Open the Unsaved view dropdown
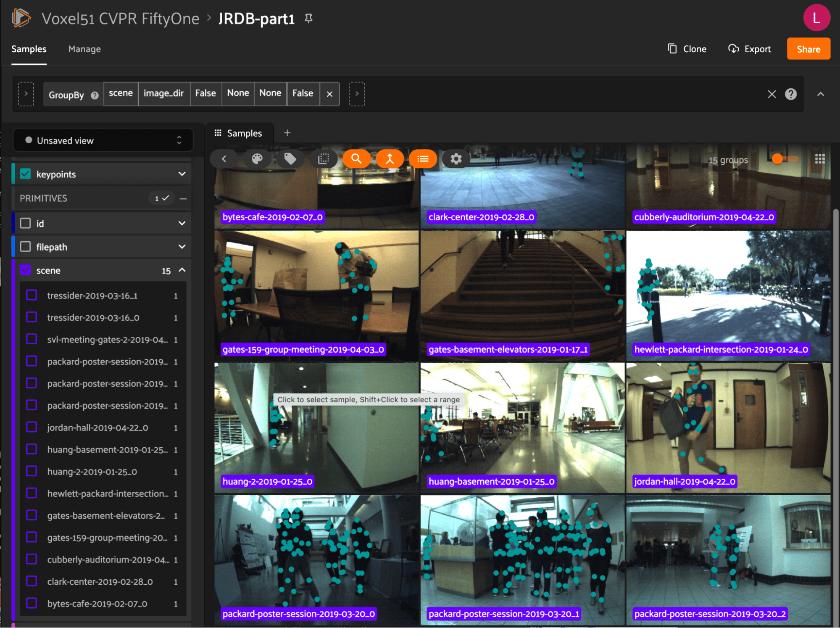This screenshot has width=840, height=628. point(103,140)
